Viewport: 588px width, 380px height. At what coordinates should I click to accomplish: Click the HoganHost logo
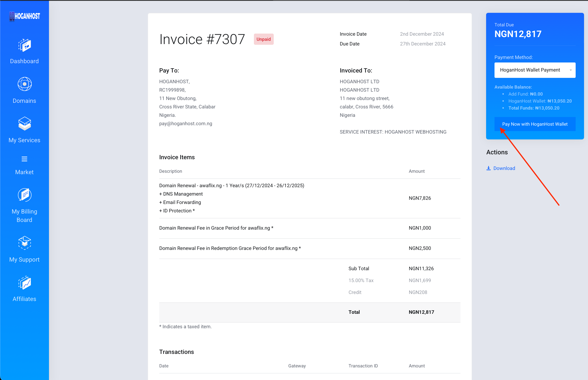click(24, 16)
